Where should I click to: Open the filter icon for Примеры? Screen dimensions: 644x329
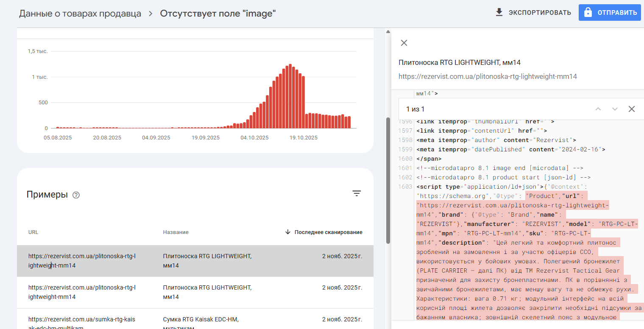pos(357,193)
